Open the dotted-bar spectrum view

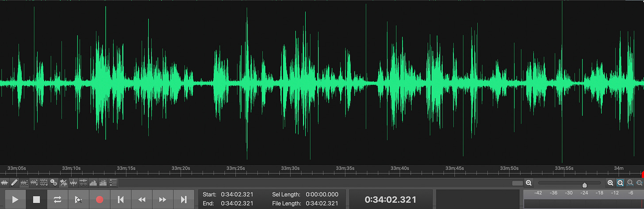[103, 182]
